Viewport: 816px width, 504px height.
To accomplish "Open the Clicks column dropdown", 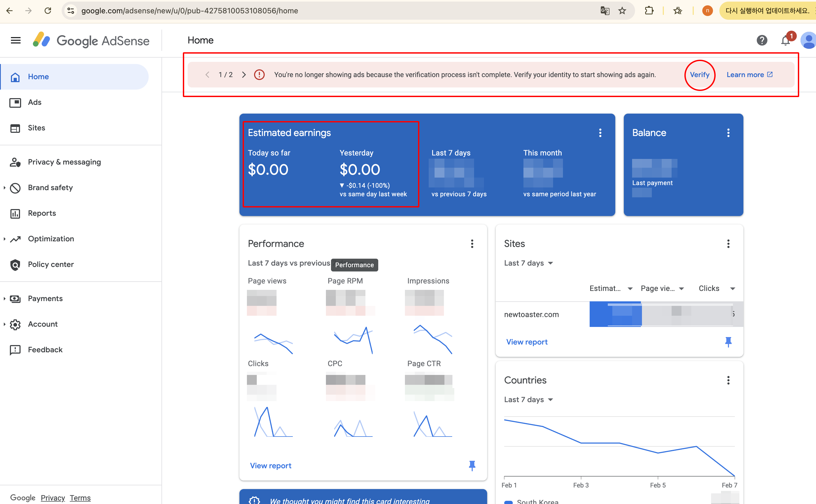I will pos(732,288).
